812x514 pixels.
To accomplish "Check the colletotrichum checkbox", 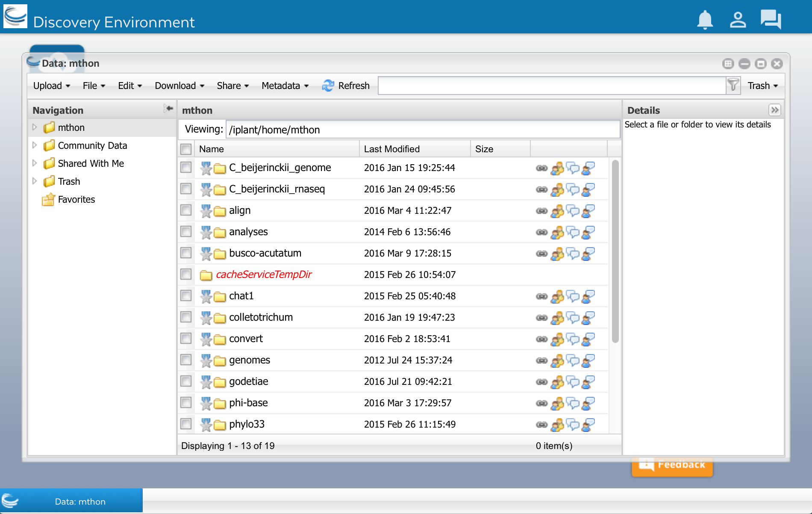I will [186, 317].
